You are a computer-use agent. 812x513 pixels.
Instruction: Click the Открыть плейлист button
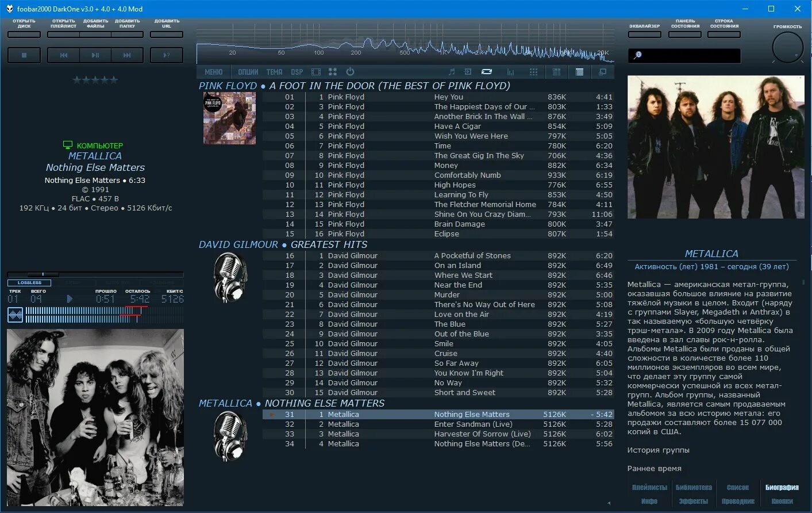pos(63,35)
